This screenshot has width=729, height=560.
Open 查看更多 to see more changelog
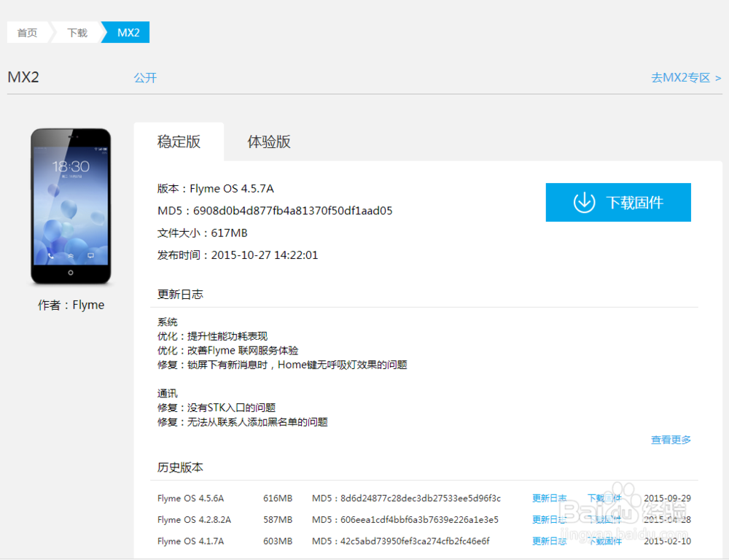671,440
